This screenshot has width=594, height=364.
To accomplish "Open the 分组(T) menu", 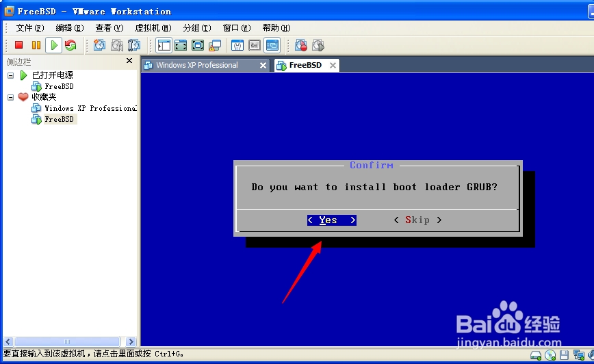I will click(x=196, y=28).
